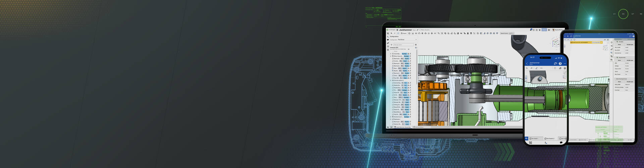Tap the help question mark on phone header

(x=560, y=64)
